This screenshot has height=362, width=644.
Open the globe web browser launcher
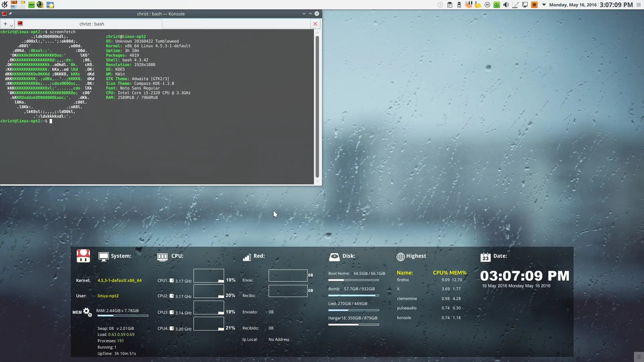[40, 5]
